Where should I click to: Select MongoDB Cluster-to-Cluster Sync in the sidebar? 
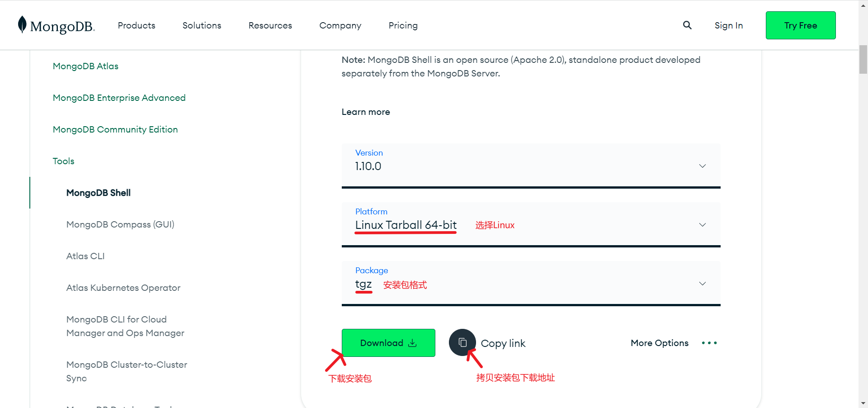point(127,371)
